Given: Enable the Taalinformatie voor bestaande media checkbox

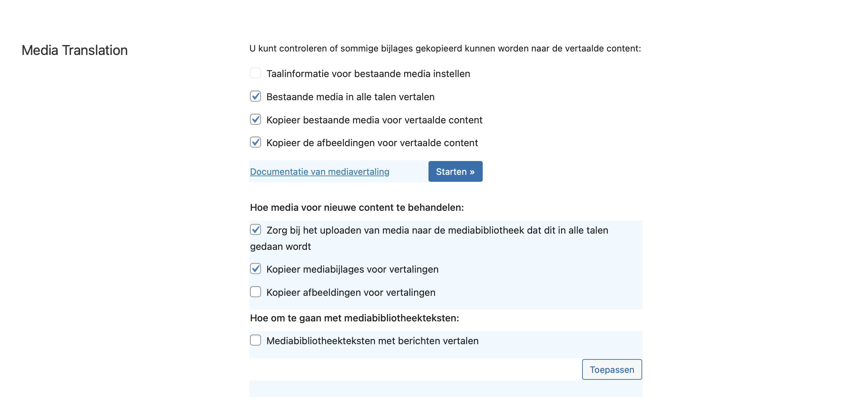Looking at the screenshot, I should point(255,73).
